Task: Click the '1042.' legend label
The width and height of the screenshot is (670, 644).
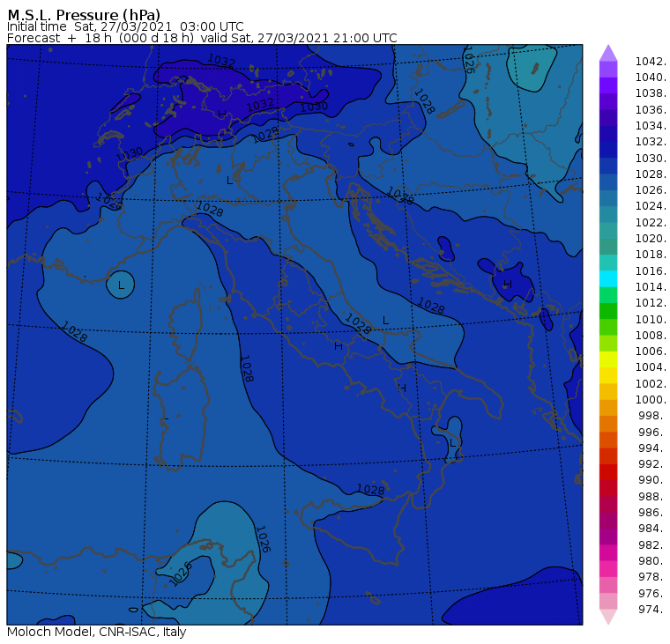Action: [651, 62]
